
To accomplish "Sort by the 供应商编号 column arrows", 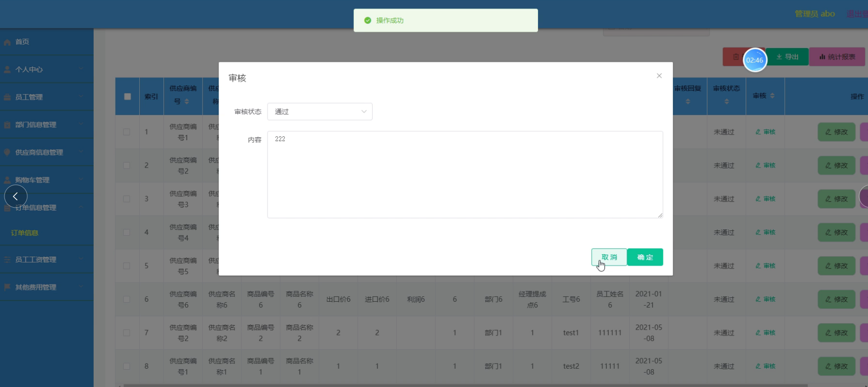I will coord(187,102).
